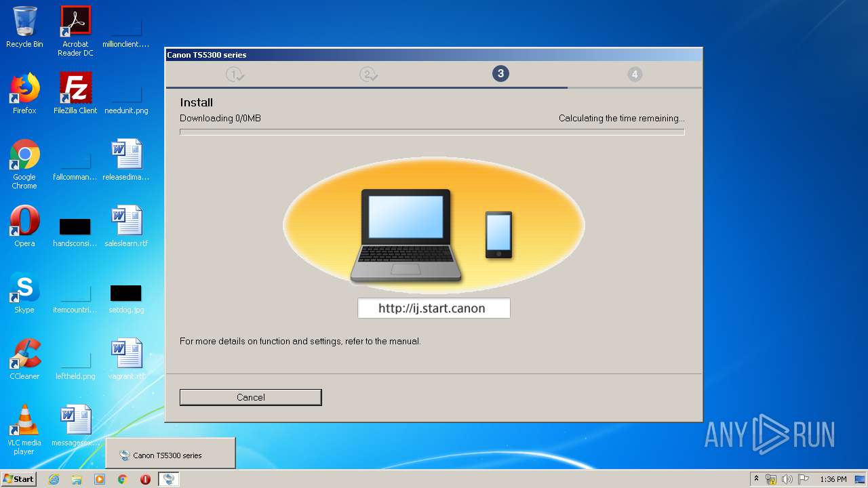Click 'Downloading 0/0MB' status text
Image resolution: width=868 pixels, height=488 pixels.
[x=220, y=118]
